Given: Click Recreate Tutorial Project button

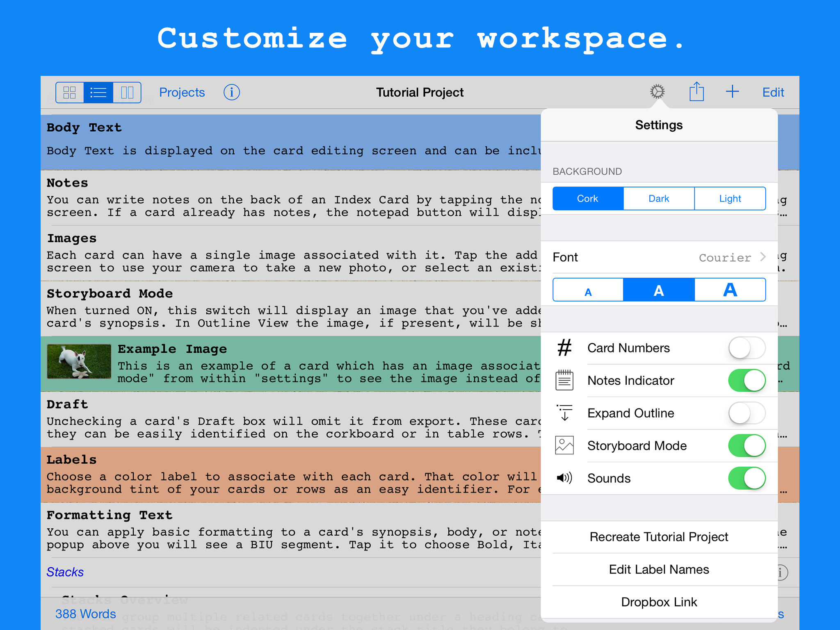Looking at the screenshot, I should click(659, 536).
